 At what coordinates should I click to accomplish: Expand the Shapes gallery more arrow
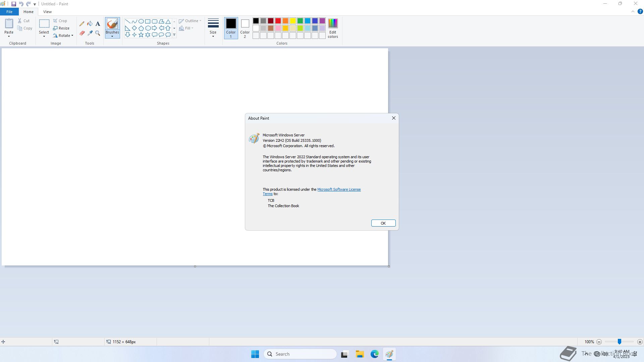tap(174, 35)
